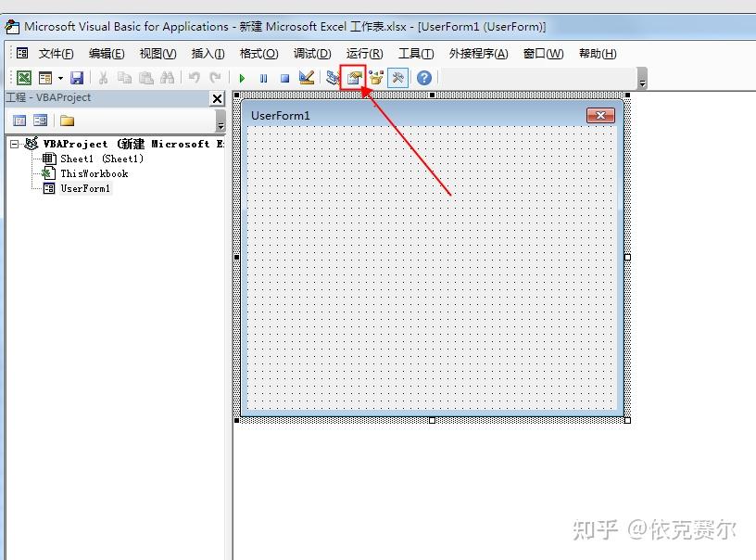Open the toolbar overflow dropdown on the right

click(641, 83)
